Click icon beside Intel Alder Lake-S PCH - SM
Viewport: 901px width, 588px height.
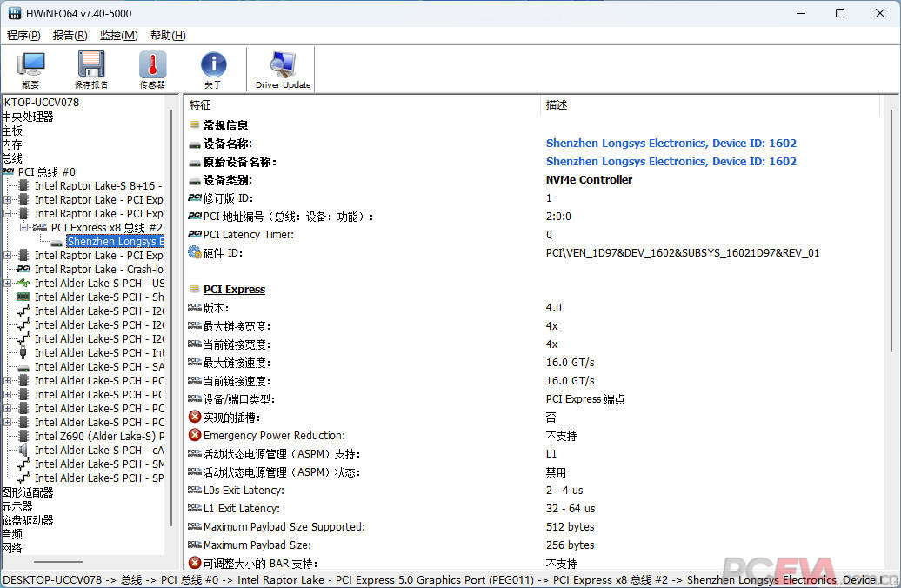click(x=23, y=464)
